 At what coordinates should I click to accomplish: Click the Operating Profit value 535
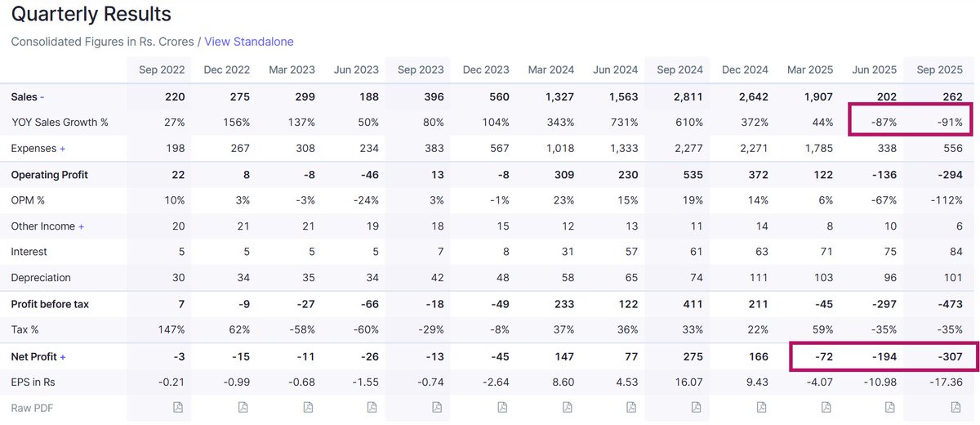click(x=693, y=175)
